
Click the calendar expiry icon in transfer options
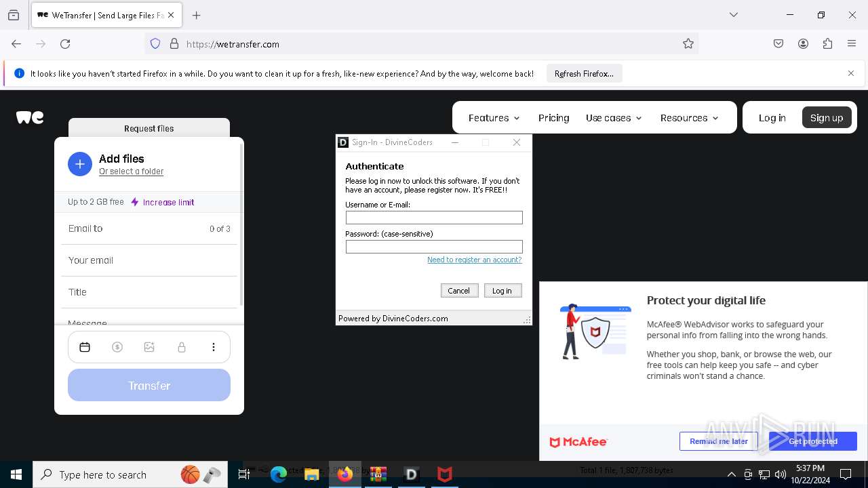[x=85, y=347]
